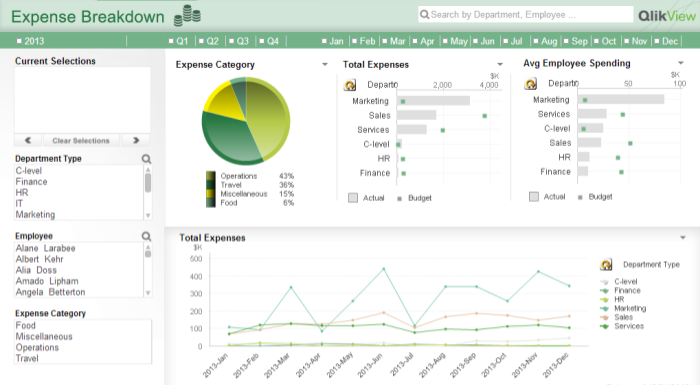Select IT in Department Type list
Image resolution: width=700 pixels, height=385 pixels.
point(79,204)
